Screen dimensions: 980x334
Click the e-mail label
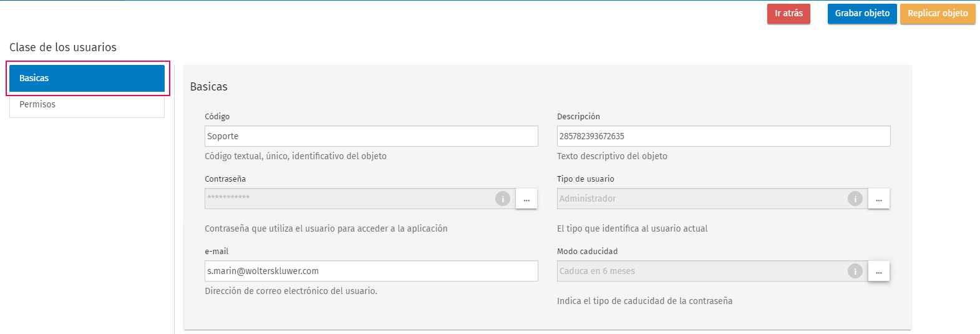coord(216,252)
